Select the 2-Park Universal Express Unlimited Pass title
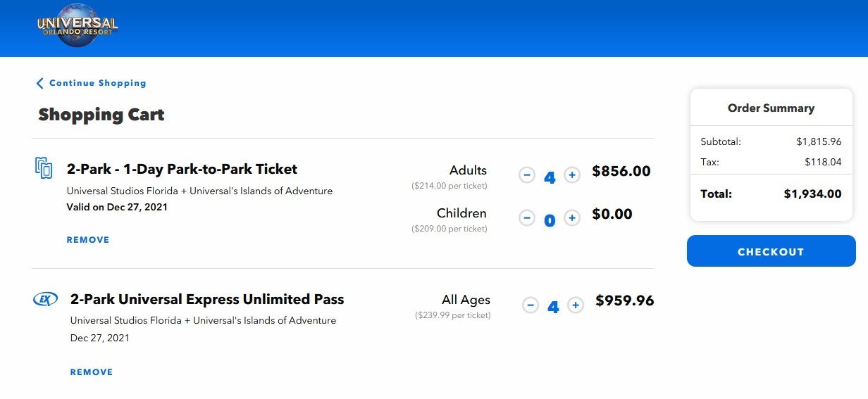The height and width of the screenshot is (399, 868). [x=207, y=299]
